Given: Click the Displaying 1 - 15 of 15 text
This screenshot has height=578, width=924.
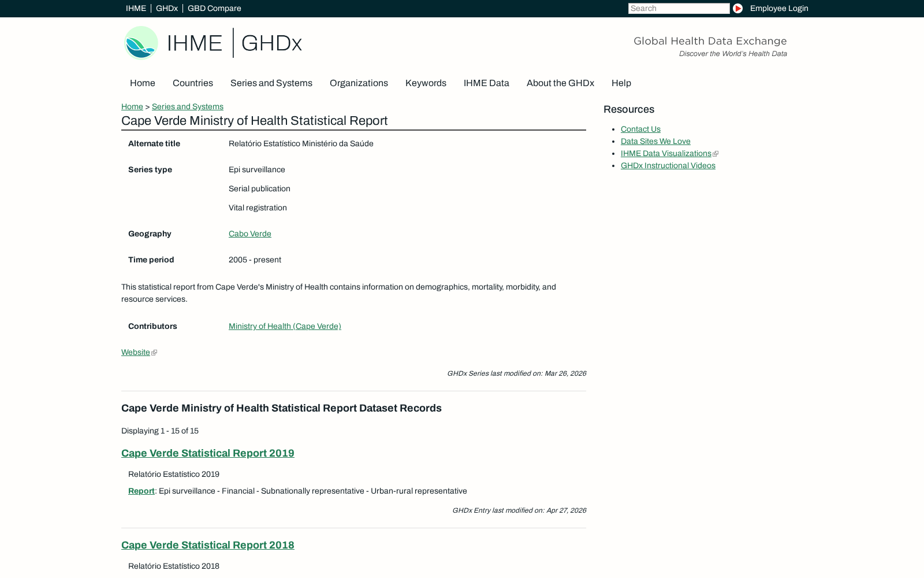Looking at the screenshot, I should click(160, 431).
